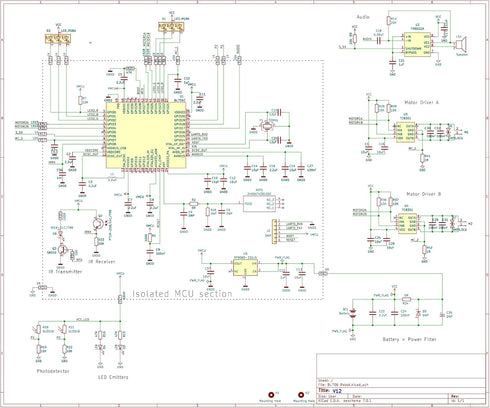Click the "Battery + Power Filter" label

(x=409, y=339)
